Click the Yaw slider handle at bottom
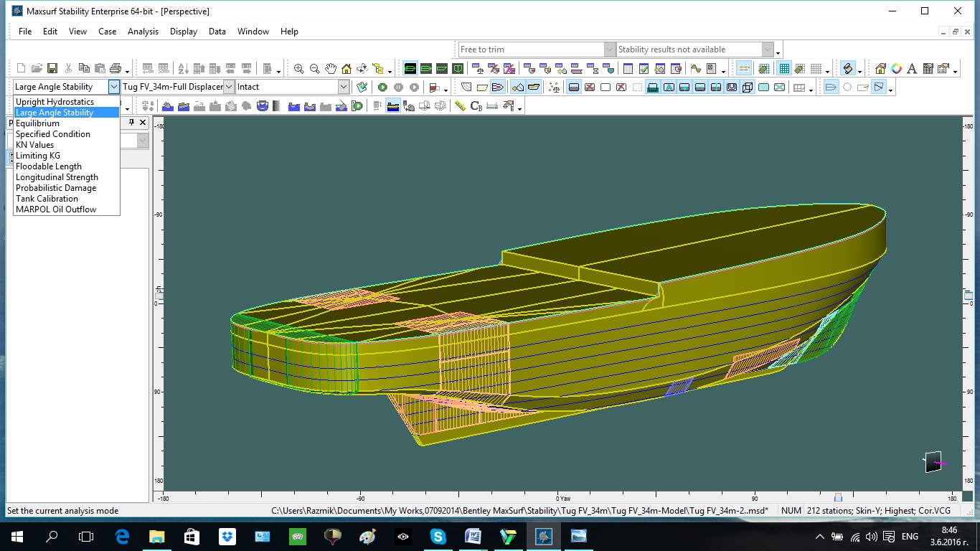 tap(837, 497)
